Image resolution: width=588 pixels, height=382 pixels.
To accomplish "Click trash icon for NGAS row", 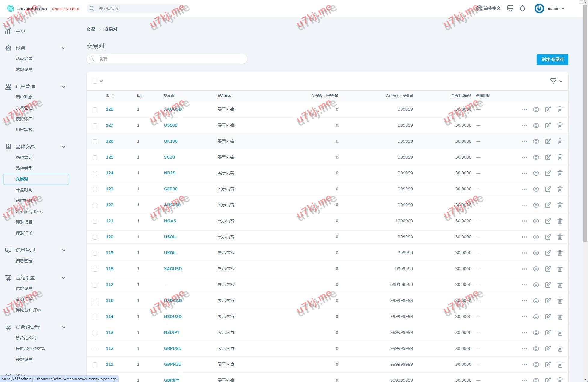I will pos(560,221).
